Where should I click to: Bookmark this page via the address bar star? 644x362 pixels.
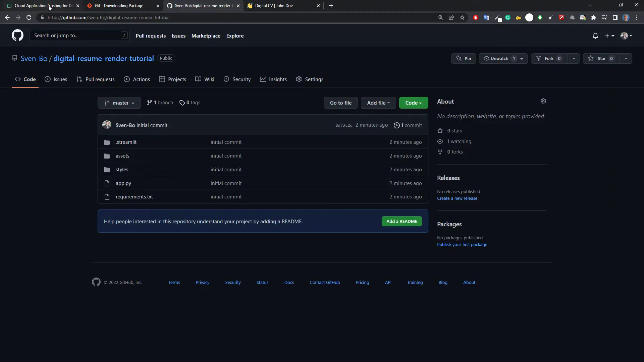(x=463, y=17)
